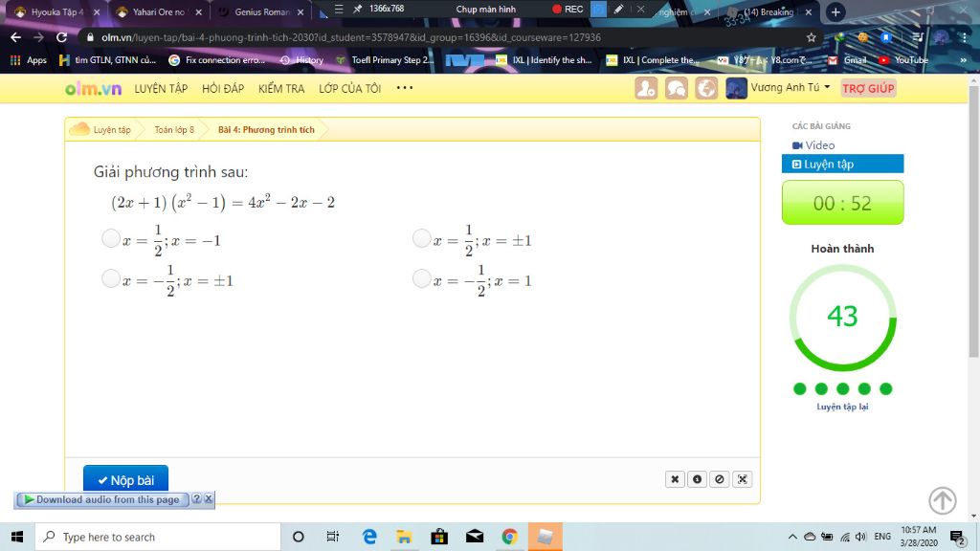Screen dimensions: 980x551
Task: Select Luyện tập in lesson sidebar
Action: click(x=842, y=164)
